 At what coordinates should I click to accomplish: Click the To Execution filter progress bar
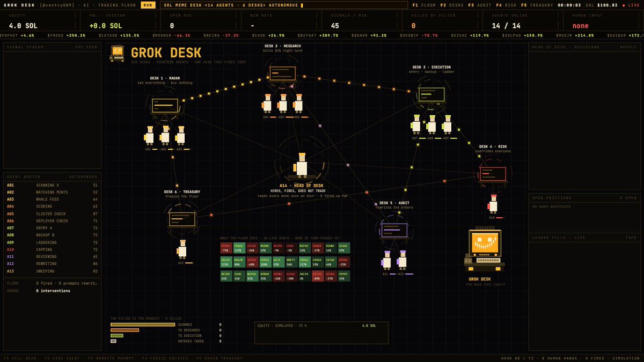click(x=117, y=336)
